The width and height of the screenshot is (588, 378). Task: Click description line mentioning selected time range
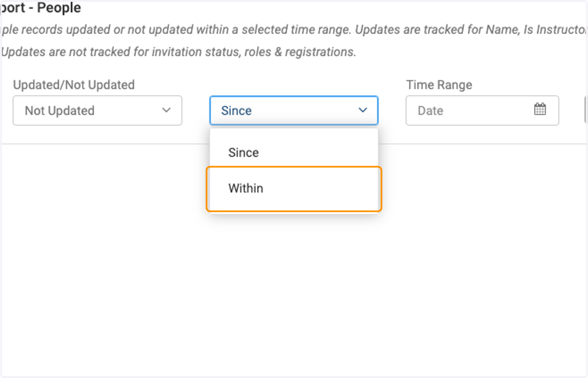tap(294, 30)
